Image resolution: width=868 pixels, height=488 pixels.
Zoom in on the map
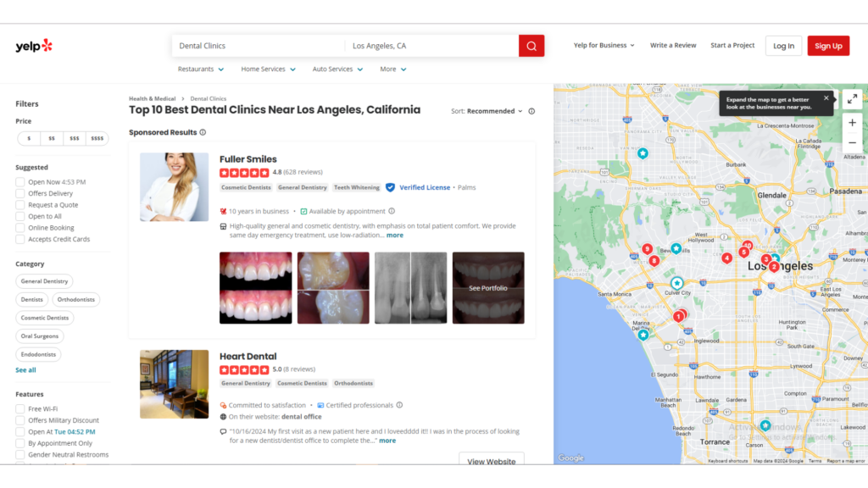click(x=852, y=123)
